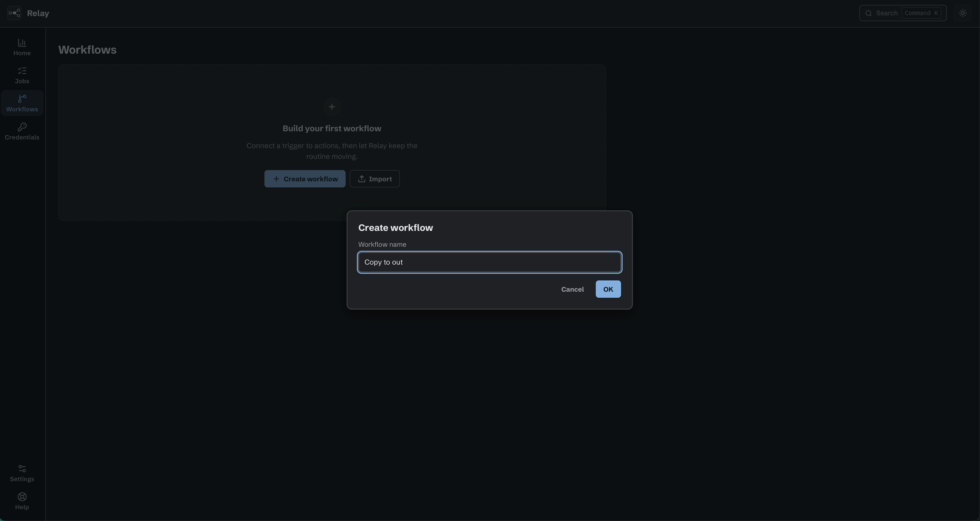
Task: Confirm dialog with OK button
Action: tap(608, 289)
